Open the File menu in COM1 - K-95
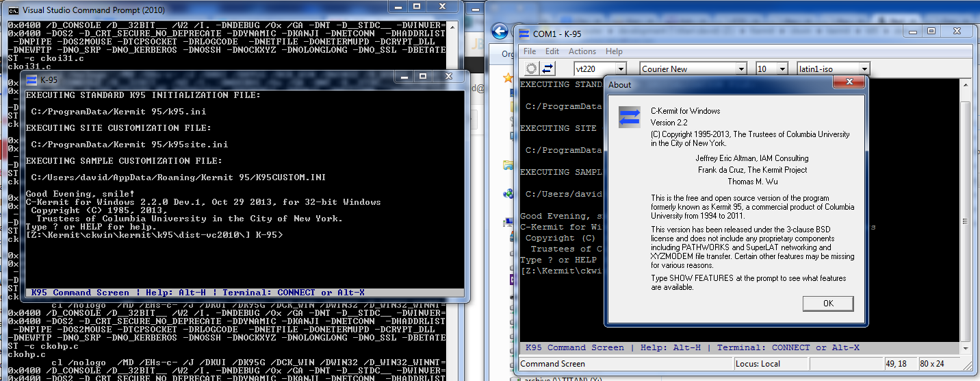 (530, 51)
